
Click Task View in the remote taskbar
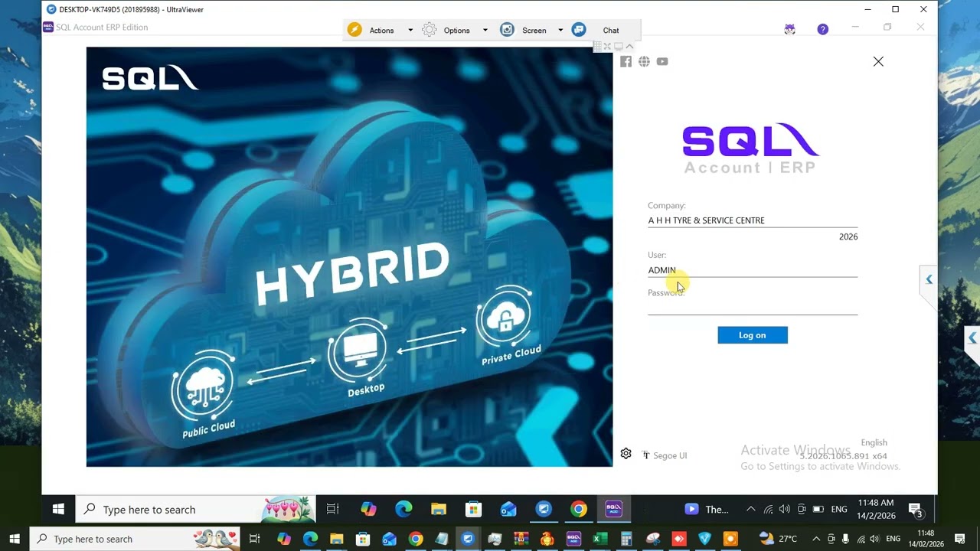coord(332,509)
